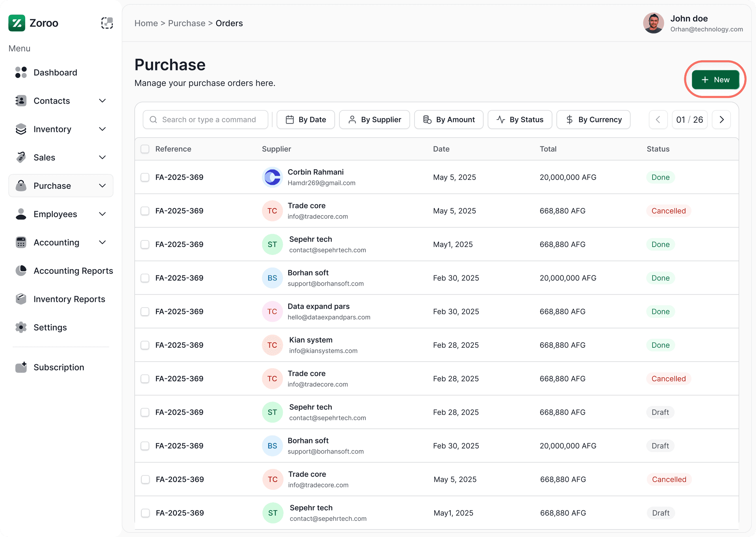Screen dimensions: 756x537
Task: Open Settings from the sidebar
Action: (20, 327)
